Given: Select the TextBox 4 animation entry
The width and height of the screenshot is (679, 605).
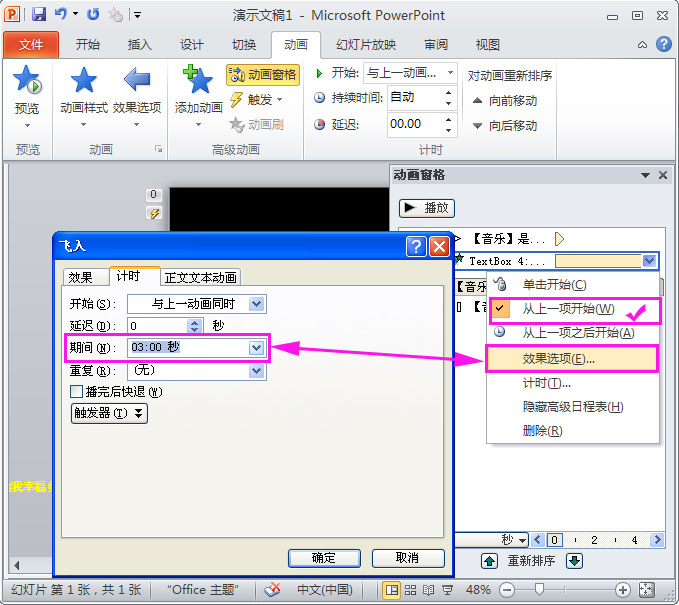Looking at the screenshot, I should (556, 261).
